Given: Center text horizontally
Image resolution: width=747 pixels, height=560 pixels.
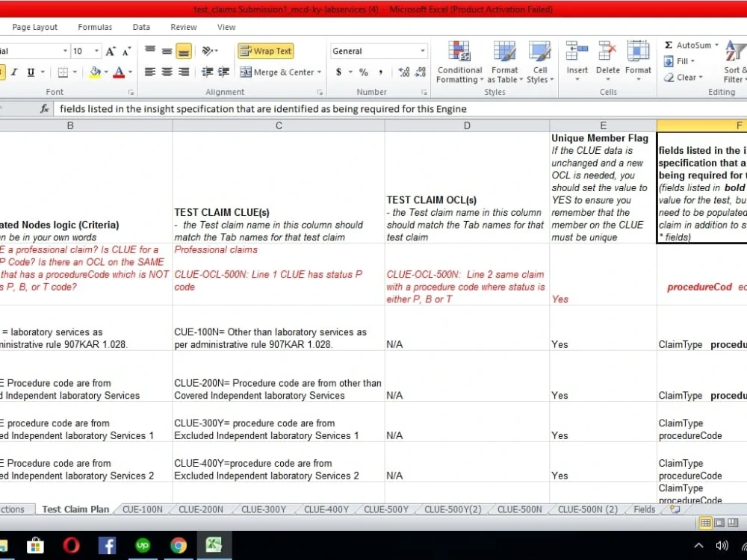Looking at the screenshot, I should [167, 72].
